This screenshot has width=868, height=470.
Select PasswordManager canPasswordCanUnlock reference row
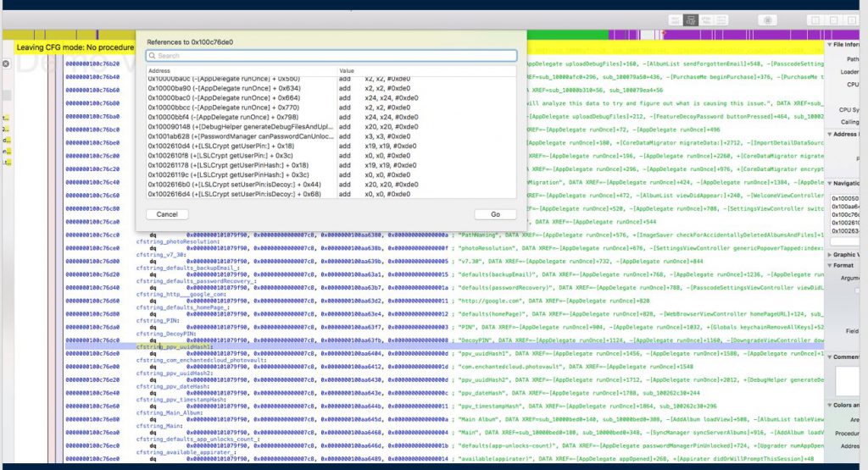point(242,136)
